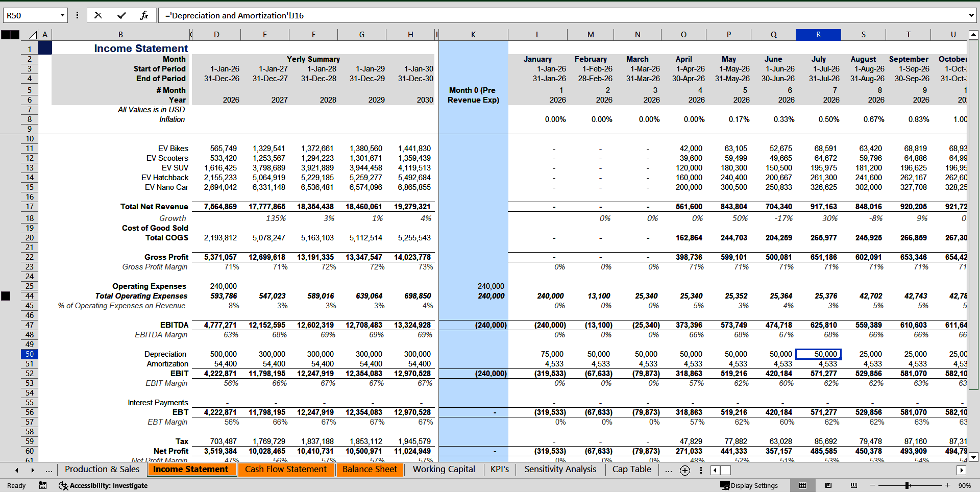
Task: Select column R header
Action: [818, 35]
